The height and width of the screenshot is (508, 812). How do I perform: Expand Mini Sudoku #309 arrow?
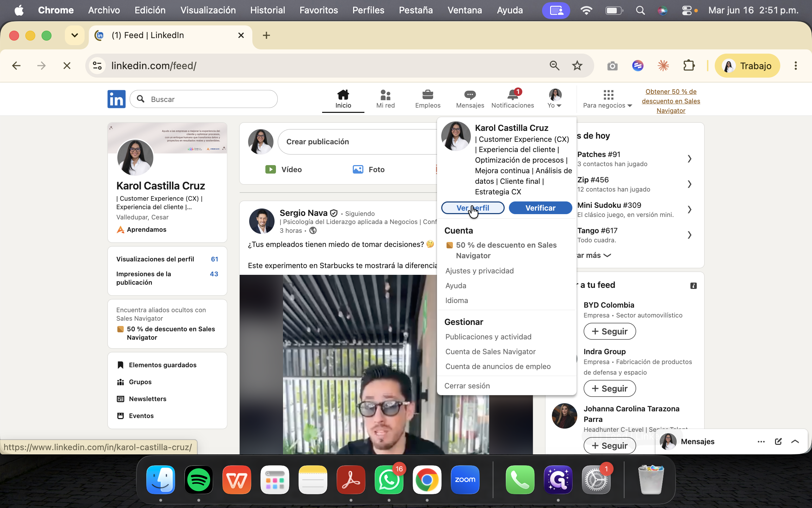[689, 210]
